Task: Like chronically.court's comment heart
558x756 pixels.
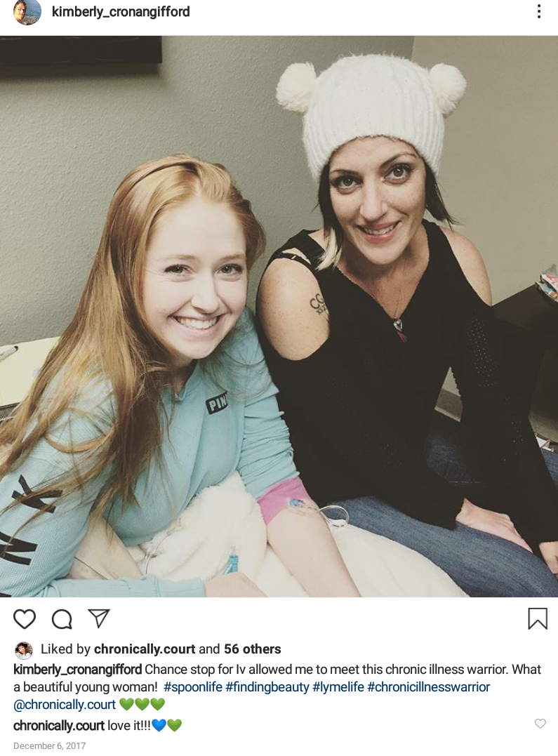Action: [x=540, y=723]
